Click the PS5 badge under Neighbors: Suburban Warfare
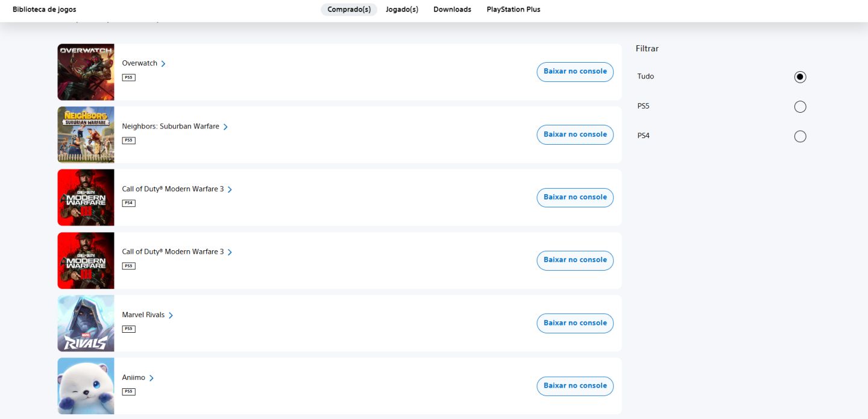Viewport: 868px width, 419px height. (x=128, y=140)
